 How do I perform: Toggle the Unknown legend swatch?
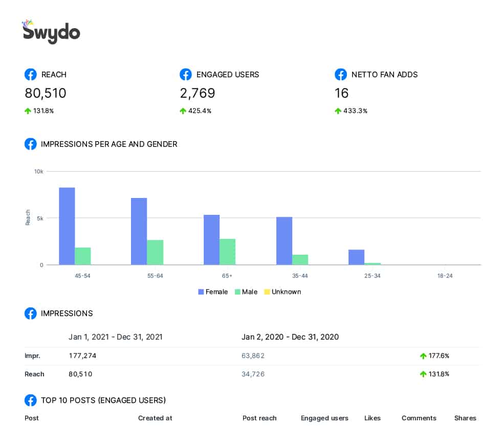pyautogui.click(x=267, y=292)
